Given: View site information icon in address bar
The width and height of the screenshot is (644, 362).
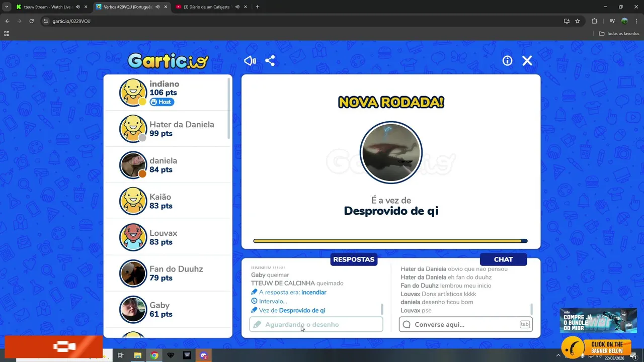Looking at the screenshot, I should 46,21.
